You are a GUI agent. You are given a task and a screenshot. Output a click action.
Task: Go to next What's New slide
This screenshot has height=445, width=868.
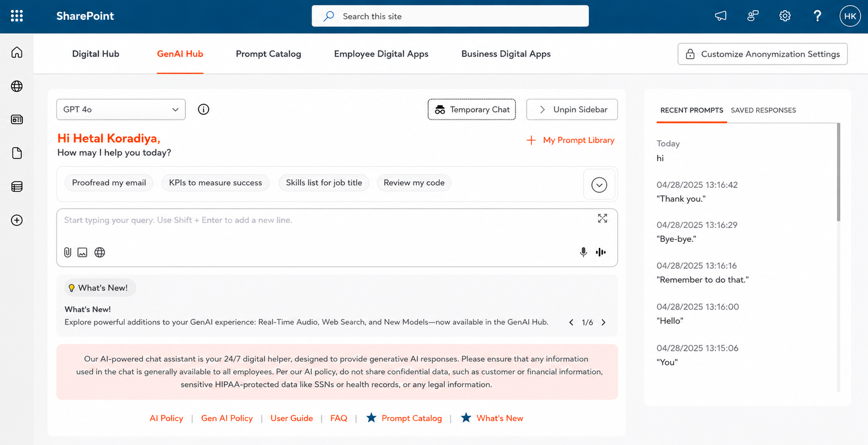(603, 323)
